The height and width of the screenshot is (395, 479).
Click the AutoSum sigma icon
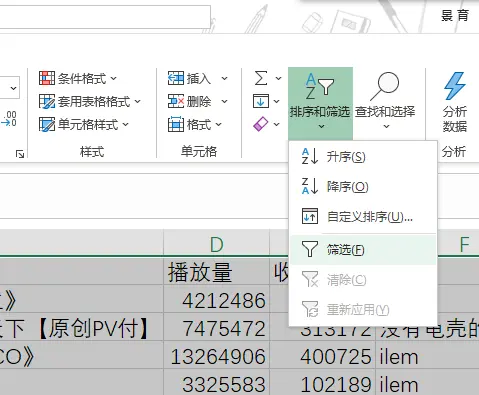click(261, 78)
